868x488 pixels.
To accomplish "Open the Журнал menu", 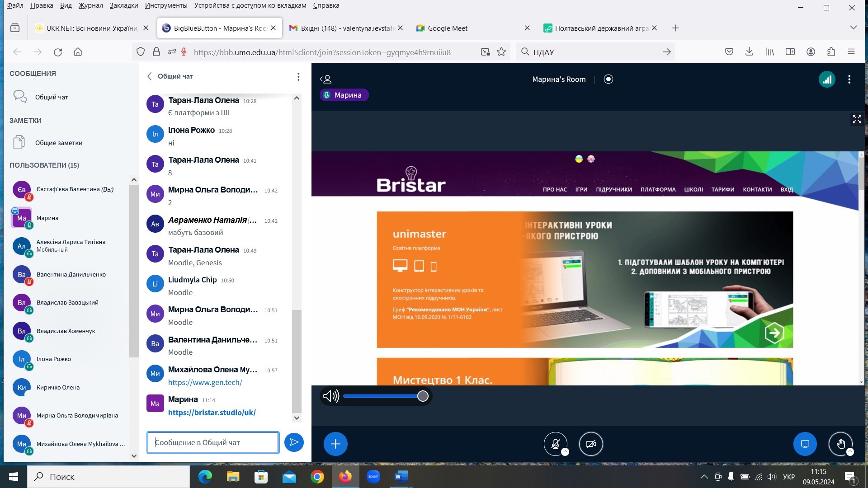I will coord(90,5).
